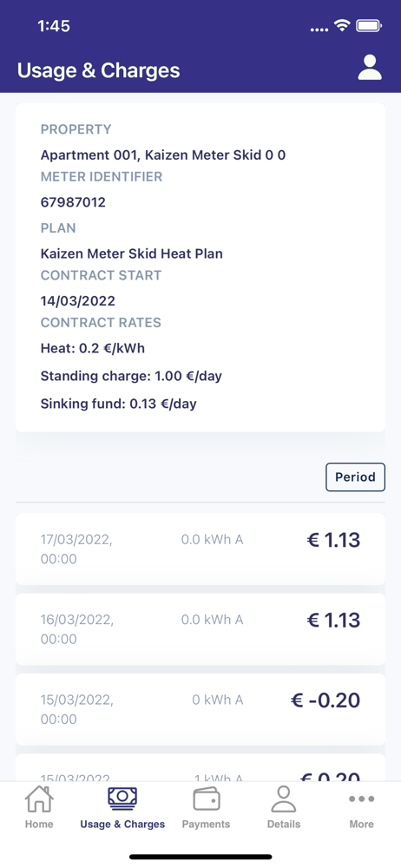401x868 pixels.
Task: Open the Period selector button
Action: click(355, 477)
